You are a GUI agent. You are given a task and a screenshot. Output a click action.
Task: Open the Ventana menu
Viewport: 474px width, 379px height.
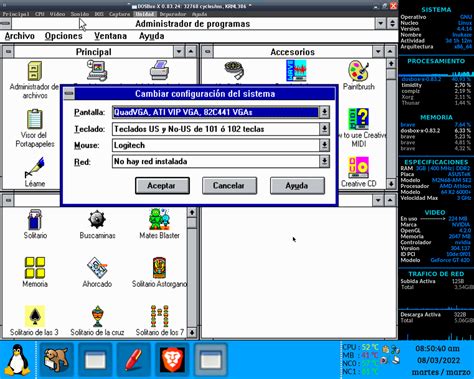110,36
